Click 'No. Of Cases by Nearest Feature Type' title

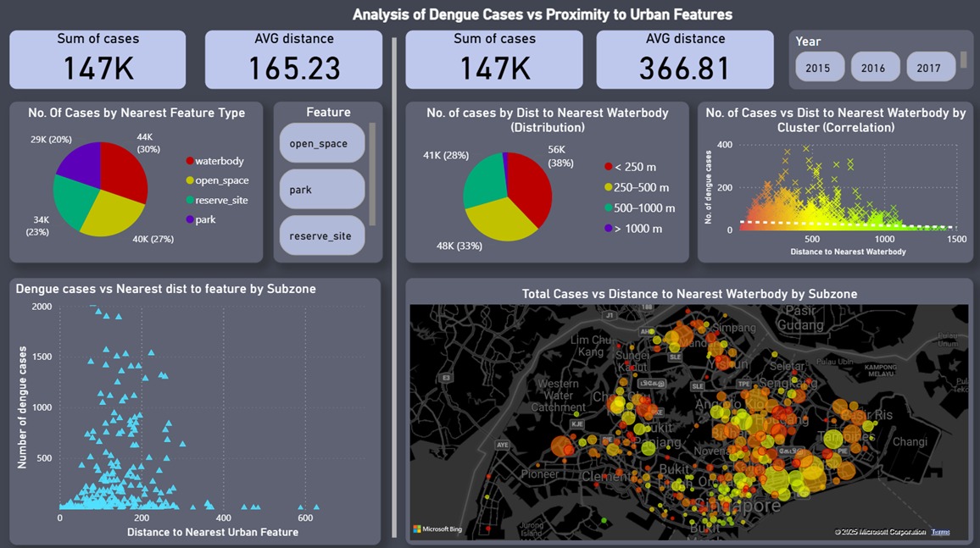click(x=136, y=113)
